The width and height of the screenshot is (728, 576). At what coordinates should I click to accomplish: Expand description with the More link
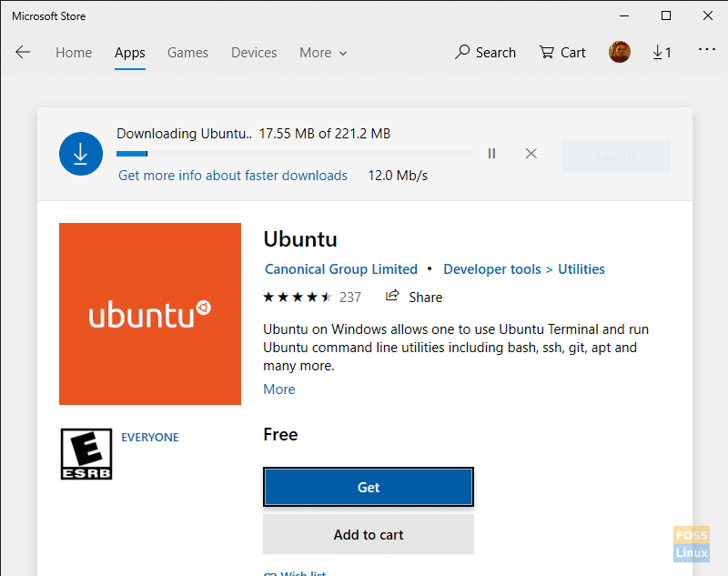pos(279,389)
